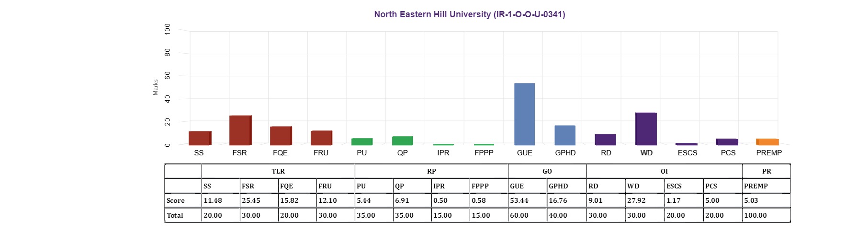Select score cell 16.76
The image size is (868, 245).
(567, 200)
